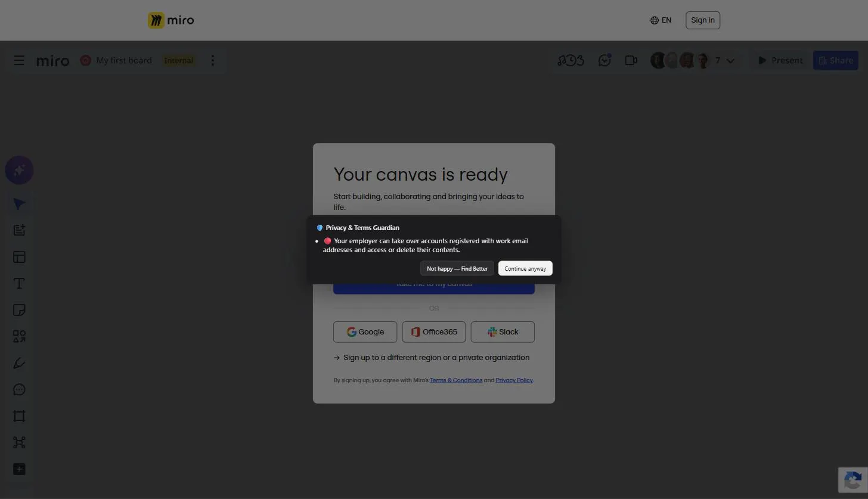Viewport: 868px width, 499px height.
Task: Click Continue anyway button
Action: (x=525, y=268)
